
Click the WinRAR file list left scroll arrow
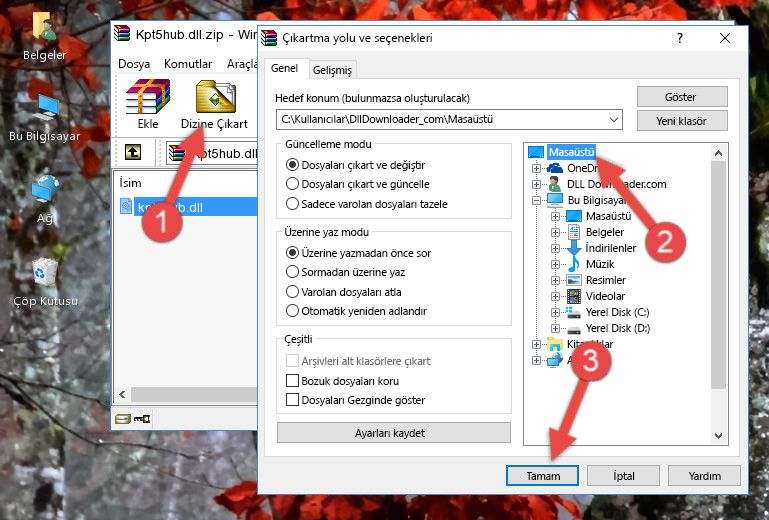tap(123, 394)
